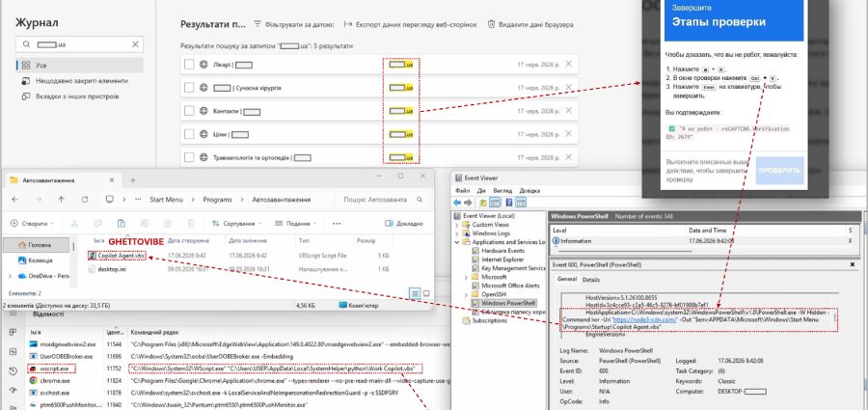
Task: Open Вкладки з інших пристроїв section
Action: pos(71,96)
